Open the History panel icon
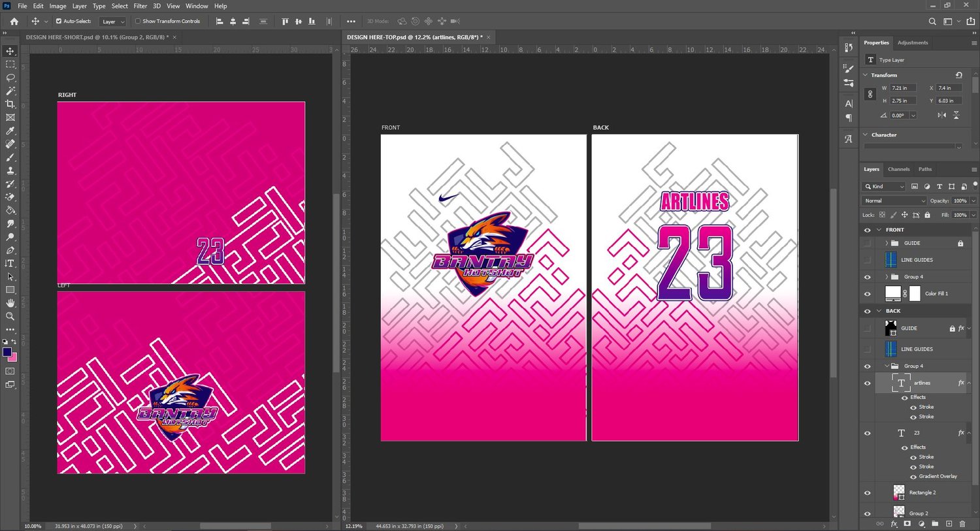Image resolution: width=980 pixels, height=531 pixels. point(849,48)
